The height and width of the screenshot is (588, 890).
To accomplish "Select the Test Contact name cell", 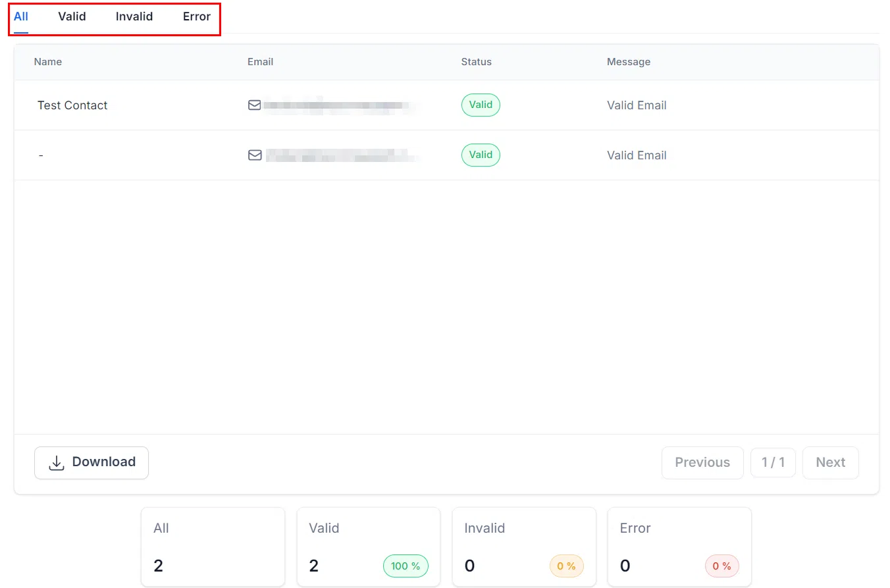I will 72,105.
